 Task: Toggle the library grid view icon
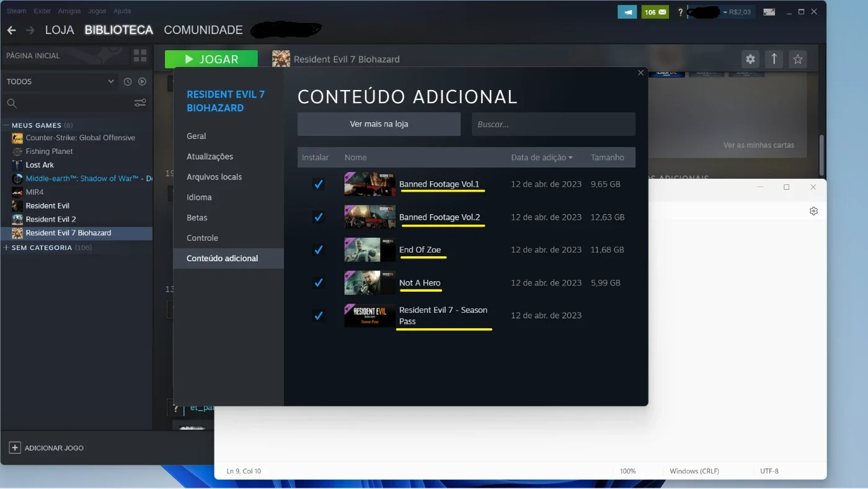point(140,56)
